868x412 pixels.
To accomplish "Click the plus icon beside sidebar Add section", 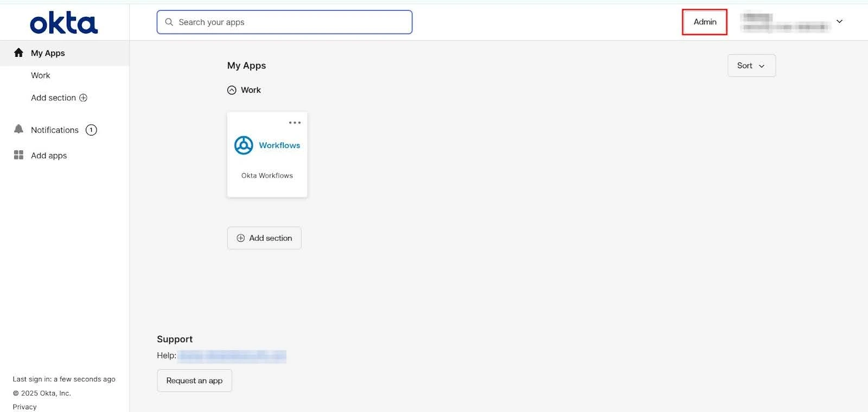I will (x=83, y=98).
